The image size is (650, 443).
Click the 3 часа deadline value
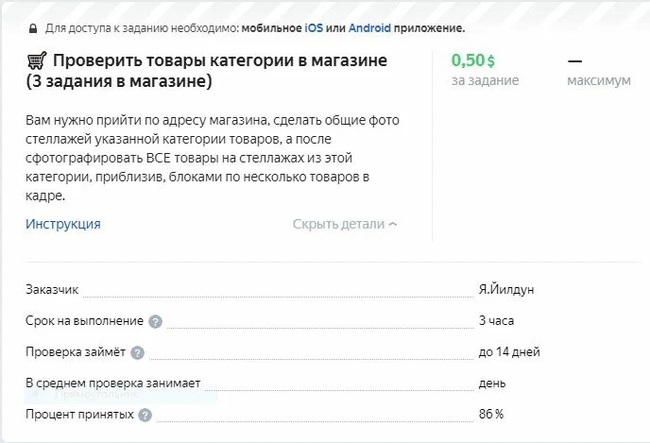pyautogui.click(x=496, y=321)
